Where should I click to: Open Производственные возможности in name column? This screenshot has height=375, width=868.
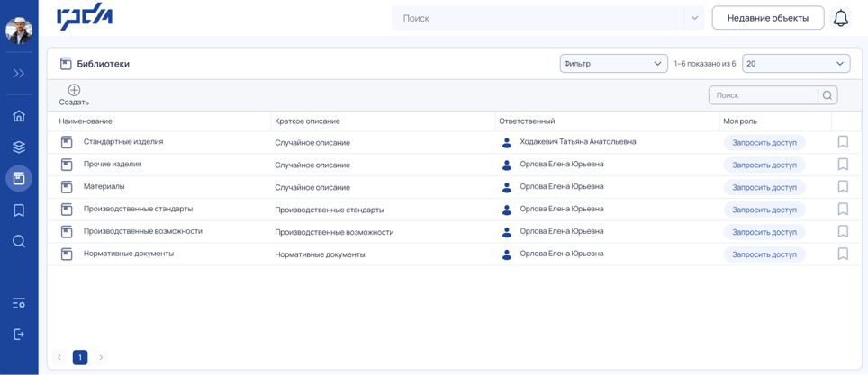click(x=143, y=231)
